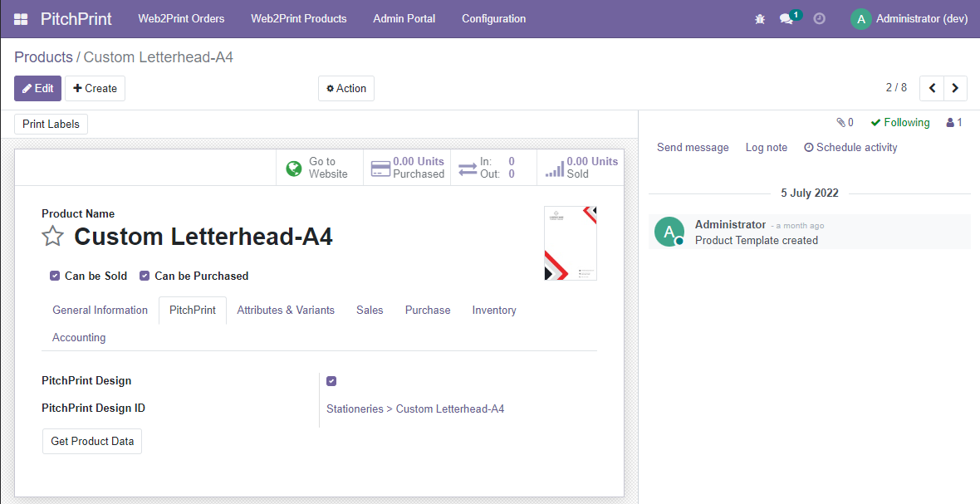Click the Go to Website globe button

pyautogui.click(x=320, y=168)
